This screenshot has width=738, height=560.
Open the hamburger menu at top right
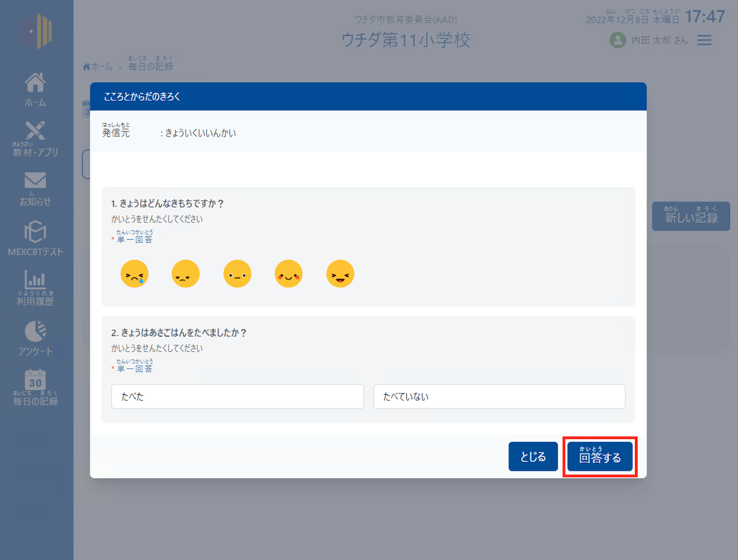[704, 40]
